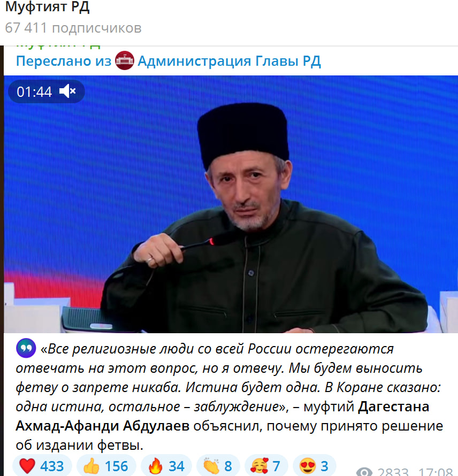Click the thumbs up reaction emoji

click(x=91, y=466)
